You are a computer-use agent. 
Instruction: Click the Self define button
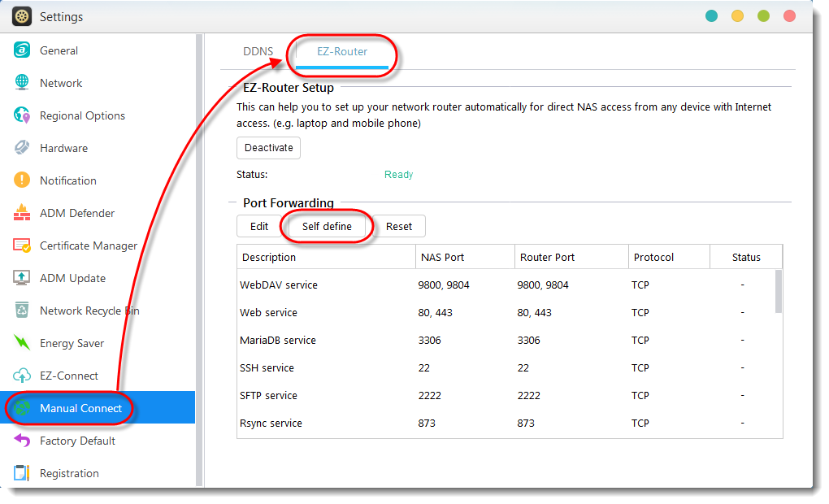325,226
